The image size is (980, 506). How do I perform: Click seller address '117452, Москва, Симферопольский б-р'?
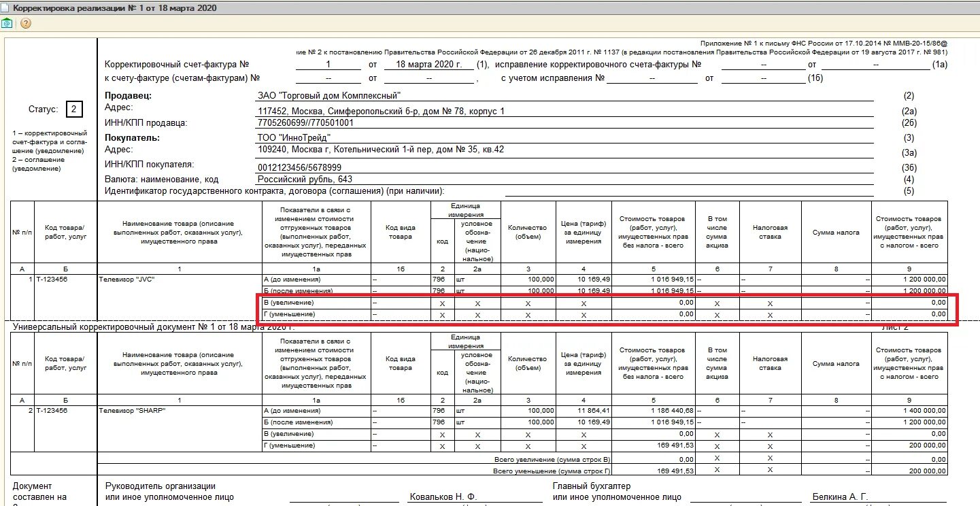(382, 111)
